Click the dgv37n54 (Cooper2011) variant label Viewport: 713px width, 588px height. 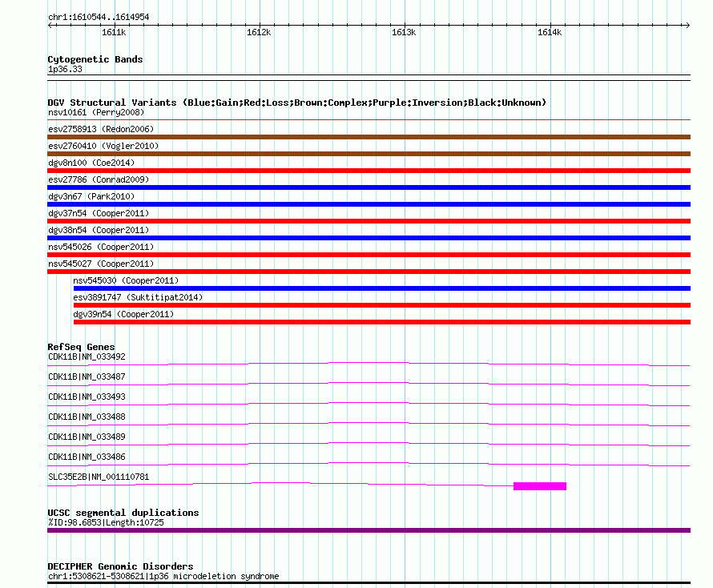tap(99, 213)
